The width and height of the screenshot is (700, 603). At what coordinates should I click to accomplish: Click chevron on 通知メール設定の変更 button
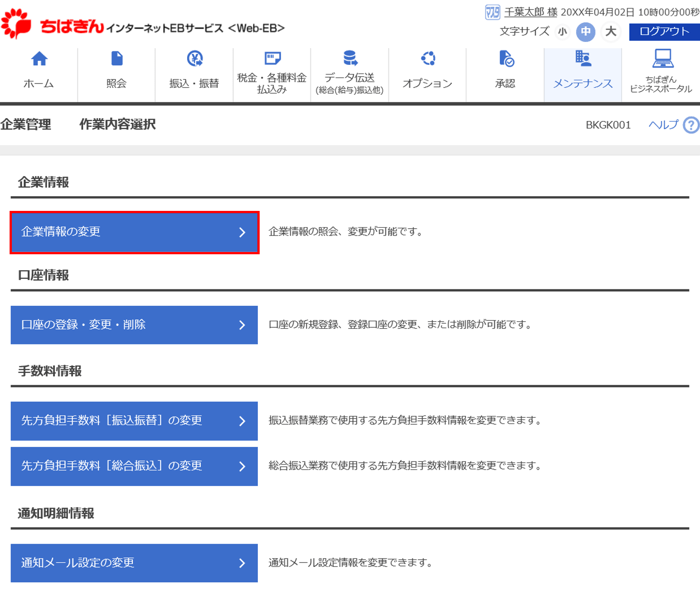pyautogui.click(x=242, y=563)
